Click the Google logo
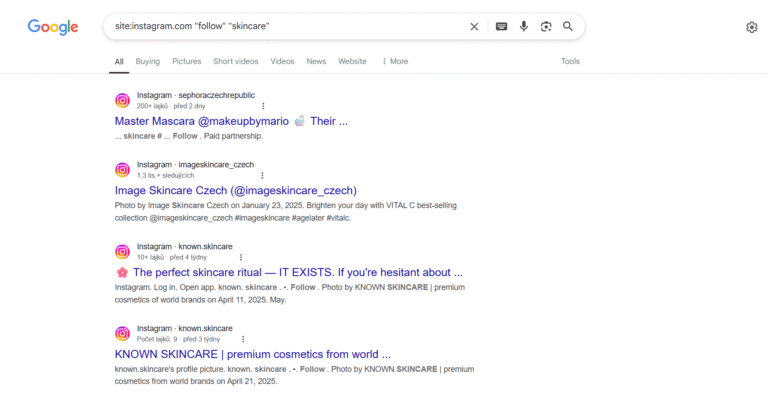Image resolution: width=768 pixels, height=405 pixels. point(53,27)
